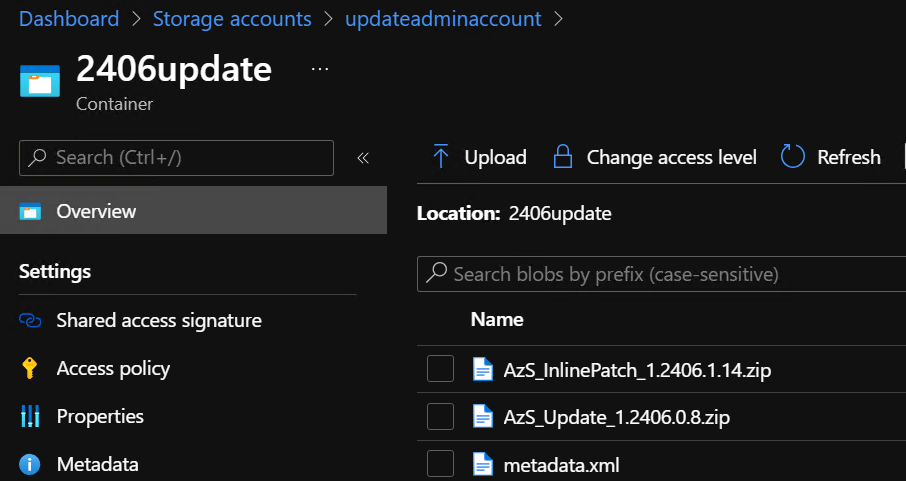Image resolution: width=906 pixels, height=481 pixels.
Task: Select the AzS_Update_1.2406.0.8.zip checkbox
Action: tap(441, 416)
